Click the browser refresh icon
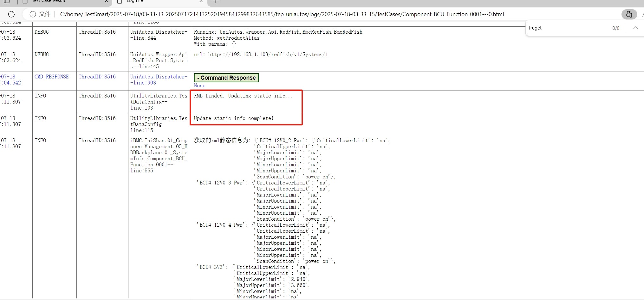The width and height of the screenshot is (644, 300). 11,14
